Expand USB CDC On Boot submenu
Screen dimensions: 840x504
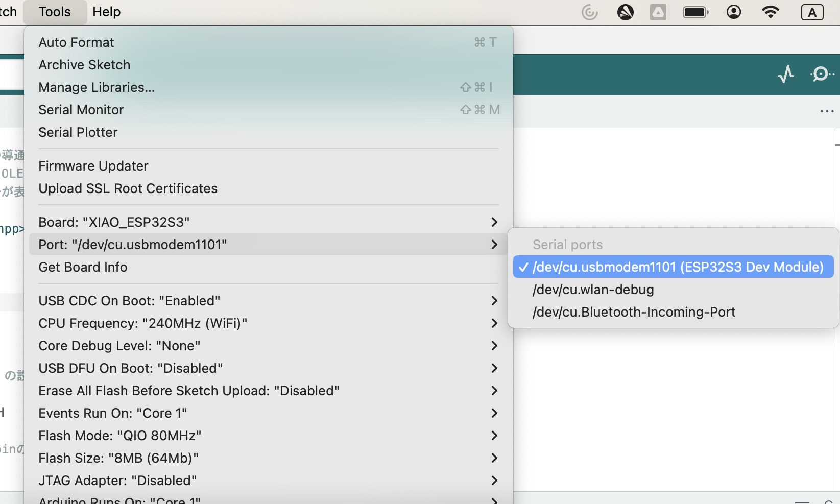tap(269, 301)
